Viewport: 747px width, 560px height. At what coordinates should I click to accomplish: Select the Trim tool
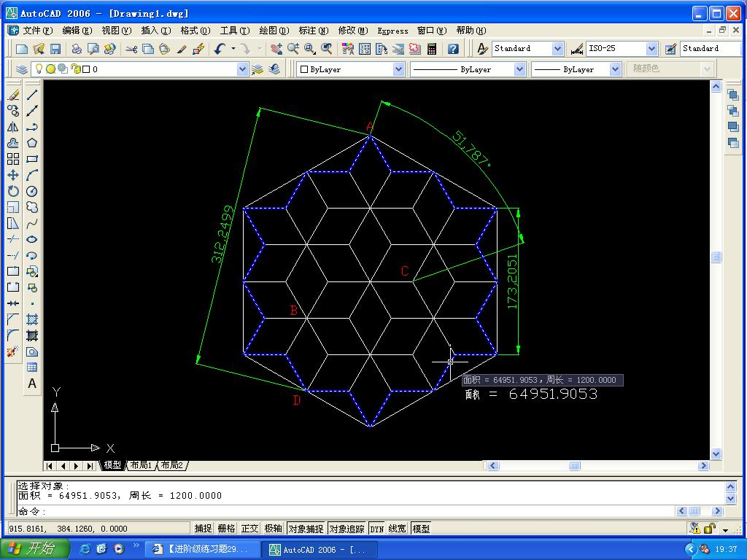(13, 239)
